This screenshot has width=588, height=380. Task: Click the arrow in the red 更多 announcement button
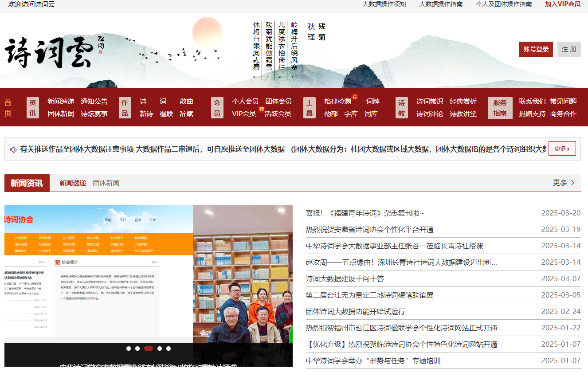(x=568, y=149)
